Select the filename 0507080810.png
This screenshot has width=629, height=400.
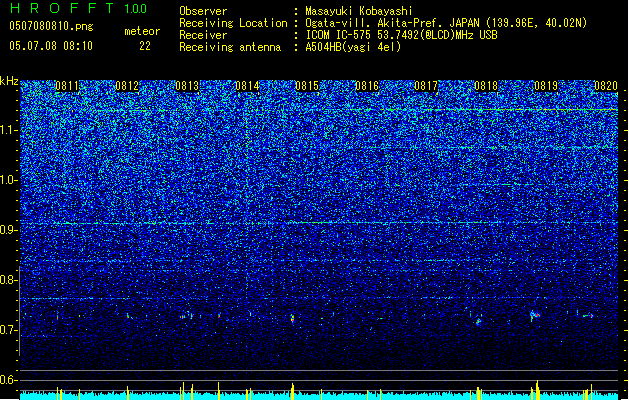pyautogui.click(x=51, y=27)
